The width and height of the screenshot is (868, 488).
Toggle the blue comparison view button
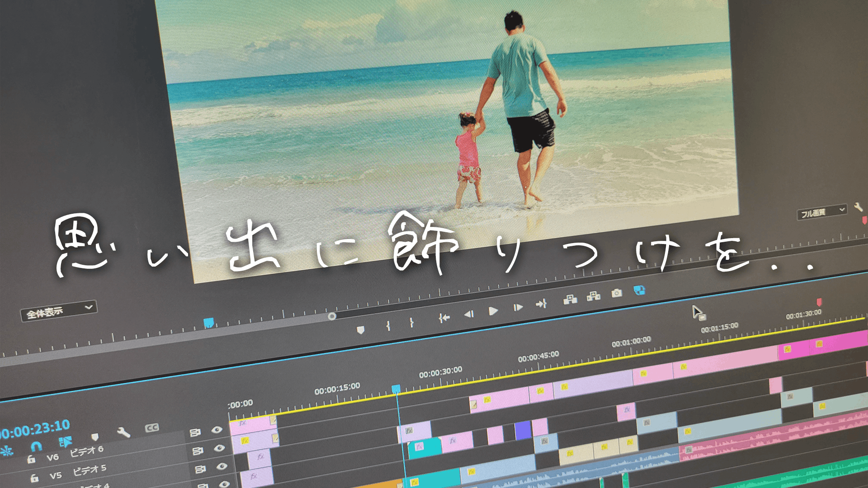(x=639, y=290)
